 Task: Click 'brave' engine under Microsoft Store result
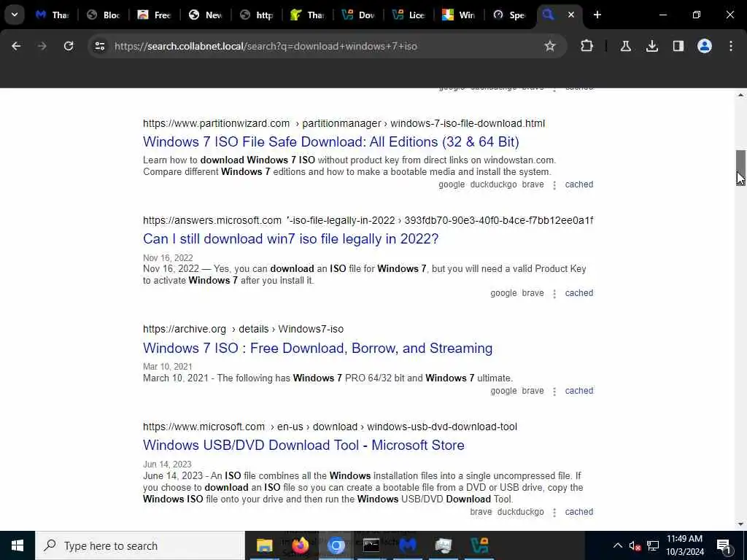(x=481, y=511)
